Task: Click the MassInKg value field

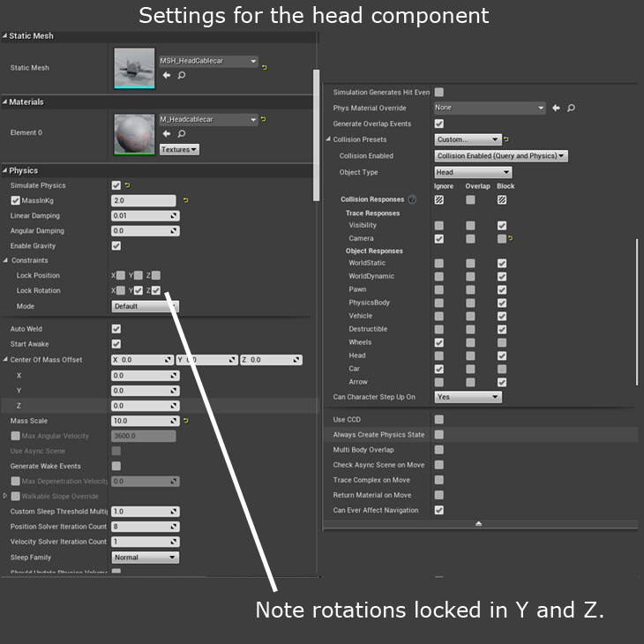Action: click(x=144, y=200)
